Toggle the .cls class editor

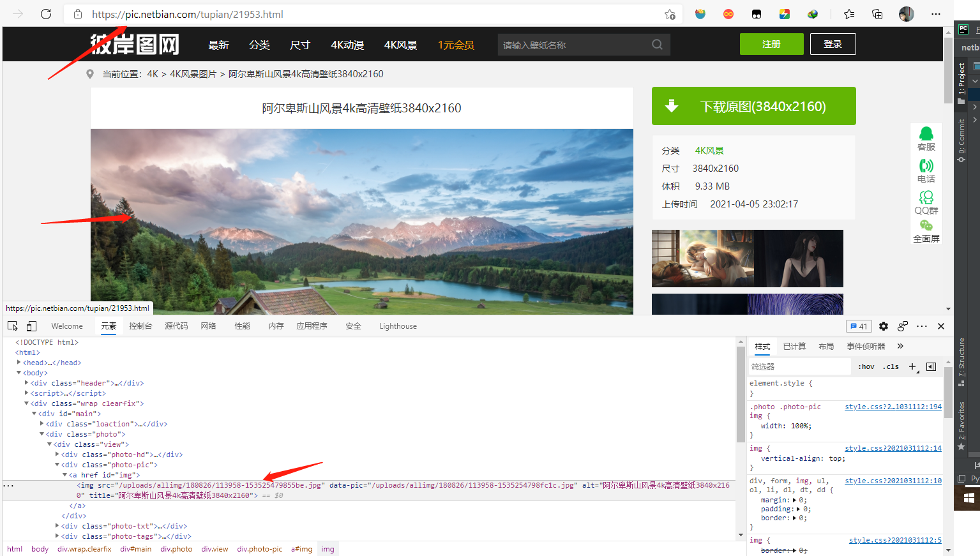tap(891, 366)
